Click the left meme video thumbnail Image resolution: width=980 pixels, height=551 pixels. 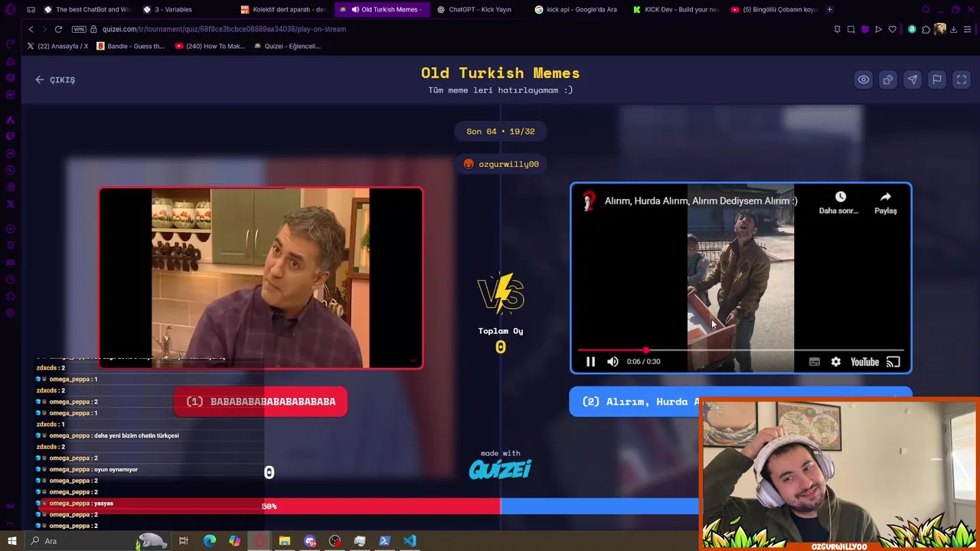tap(260, 279)
